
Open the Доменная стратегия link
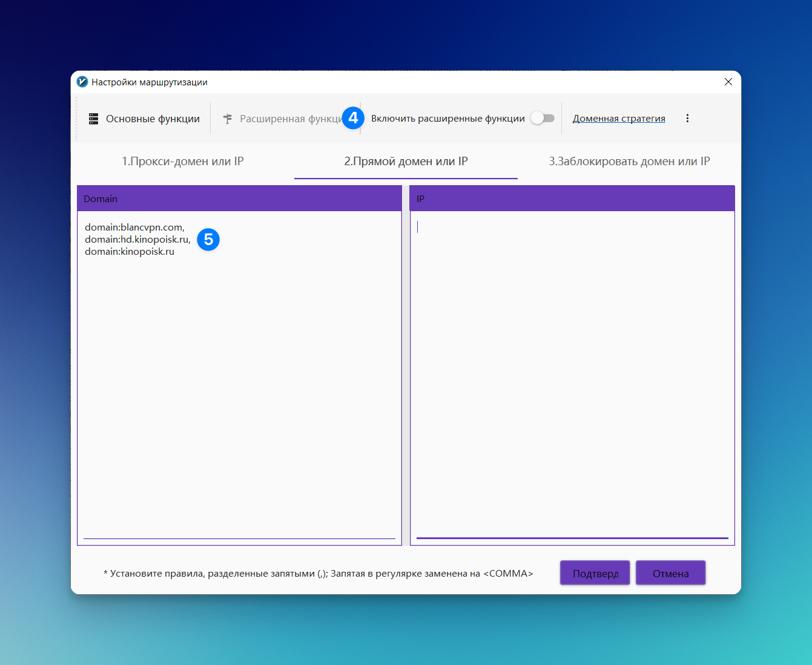coord(619,119)
